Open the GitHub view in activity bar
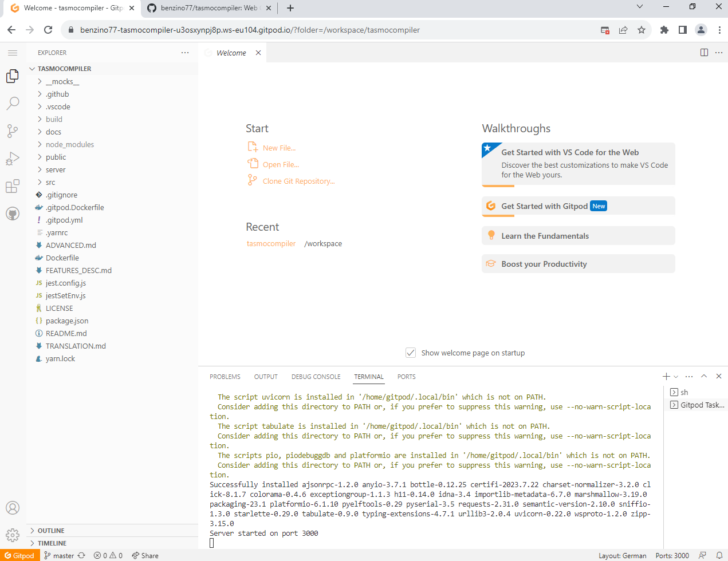The image size is (728, 561). tap(13, 214)
